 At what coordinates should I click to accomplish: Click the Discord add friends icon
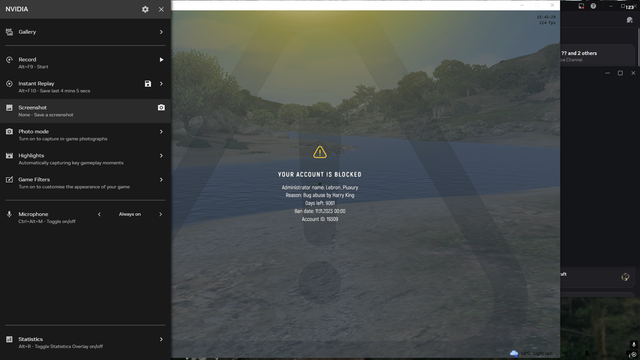[x=630, y=20]
